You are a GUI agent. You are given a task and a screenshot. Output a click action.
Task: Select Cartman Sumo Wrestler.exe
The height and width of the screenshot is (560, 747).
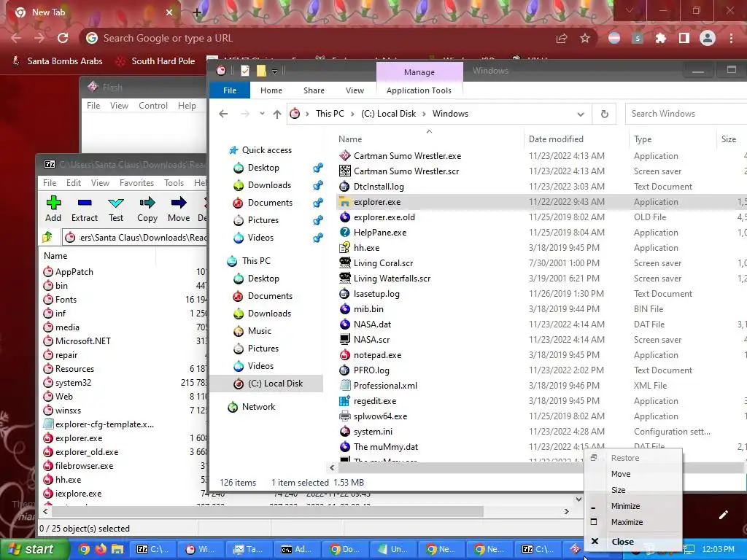pos(407,156)
